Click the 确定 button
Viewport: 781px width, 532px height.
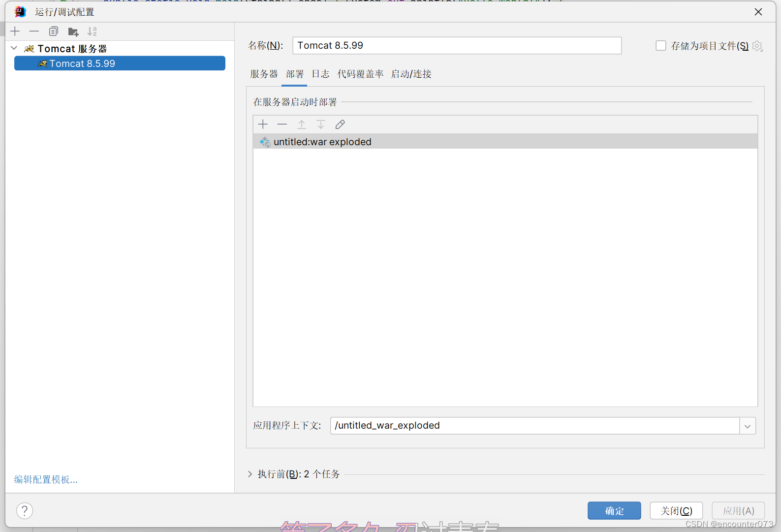point(614,511)
